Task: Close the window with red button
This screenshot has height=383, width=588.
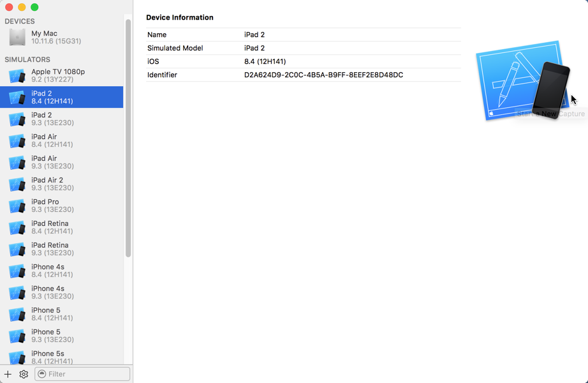Action: click(x=9, y=7)
